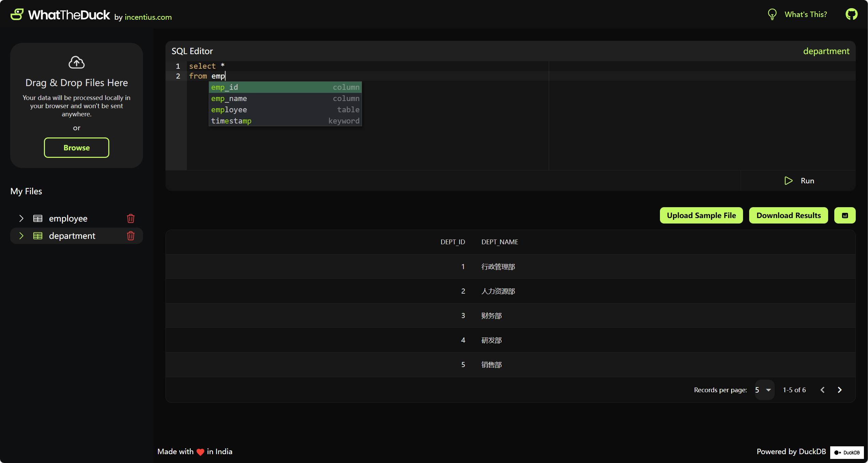Click the GitHub icon in header

click(851, 14)
